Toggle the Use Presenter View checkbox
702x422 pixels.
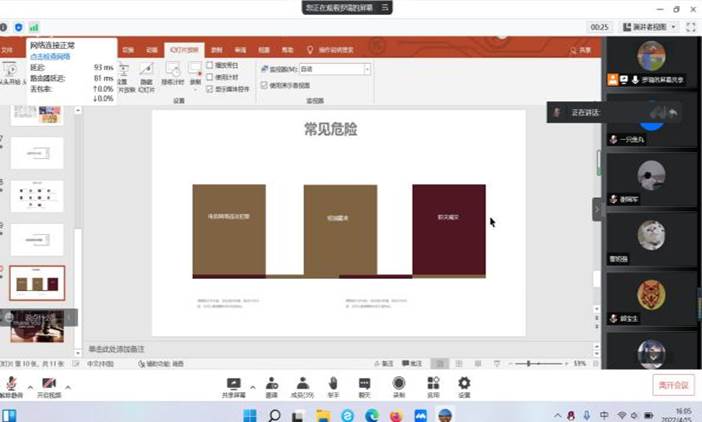[264, 85]
